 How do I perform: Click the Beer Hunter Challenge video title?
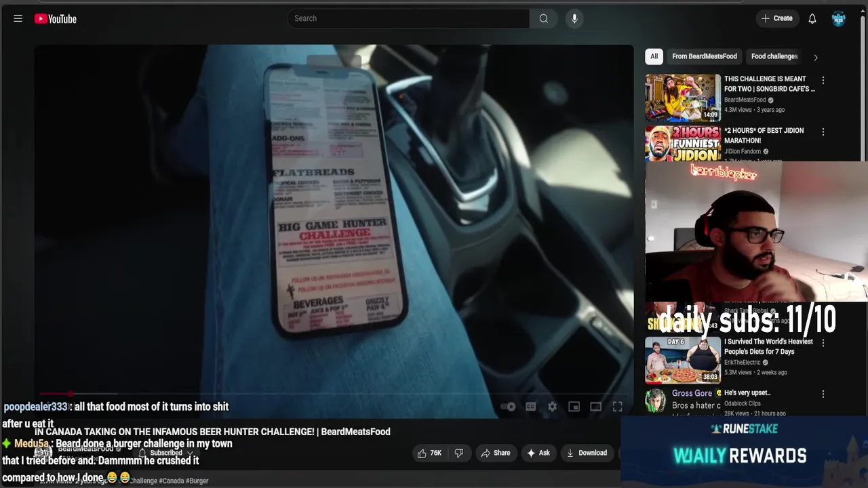(212, 432)
